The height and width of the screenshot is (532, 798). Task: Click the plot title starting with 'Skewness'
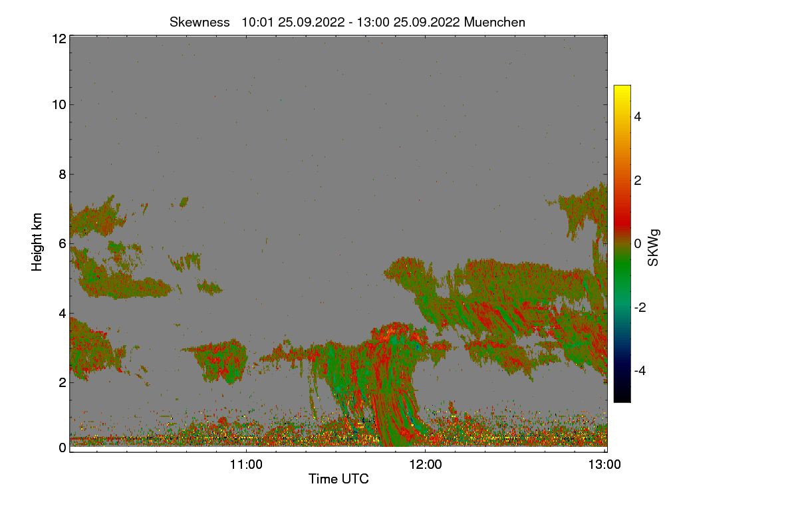347,22
